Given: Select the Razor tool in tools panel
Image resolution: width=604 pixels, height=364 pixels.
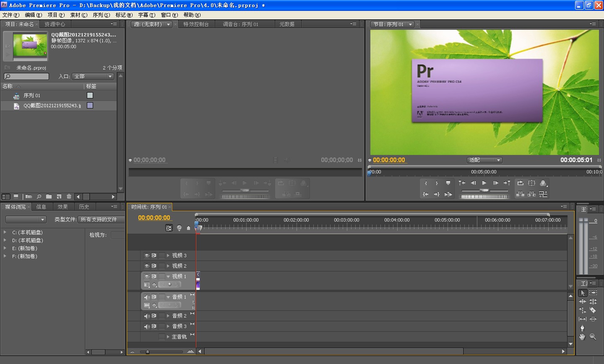Looking at the screenshot, I should 593,310.
